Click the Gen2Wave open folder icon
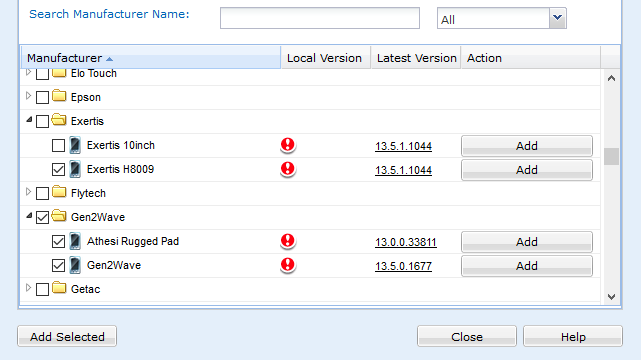Screen dimensions: 641x360 pos(59,216)
